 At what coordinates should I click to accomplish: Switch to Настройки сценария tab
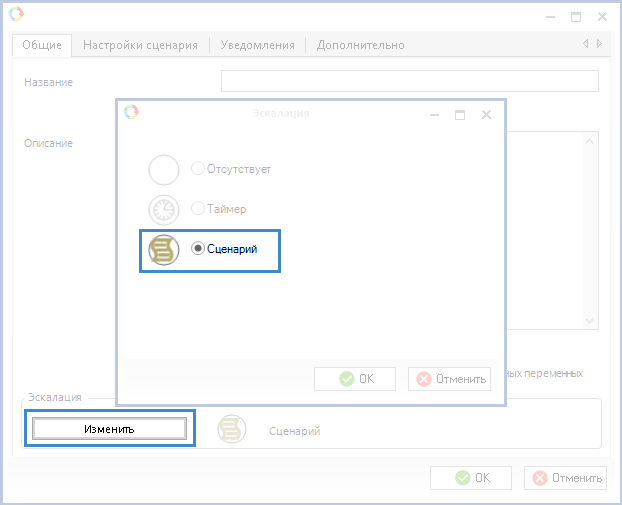click(140, 45)
